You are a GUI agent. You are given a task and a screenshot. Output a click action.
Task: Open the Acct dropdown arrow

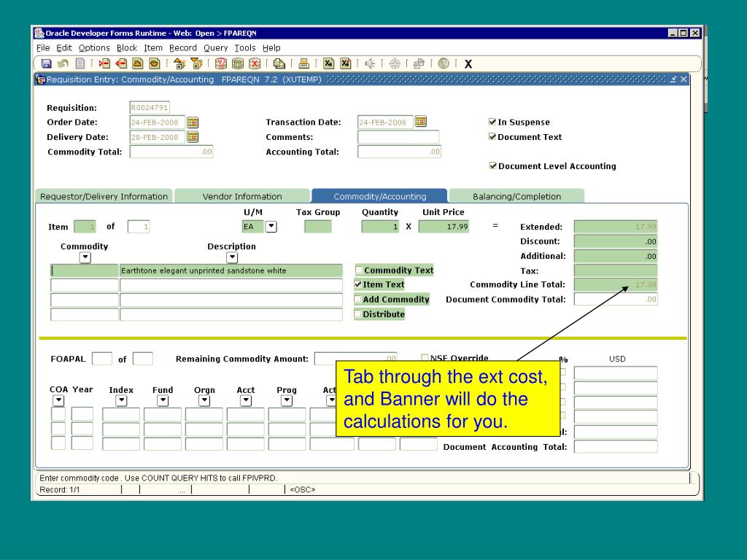(x=246, y=400)
